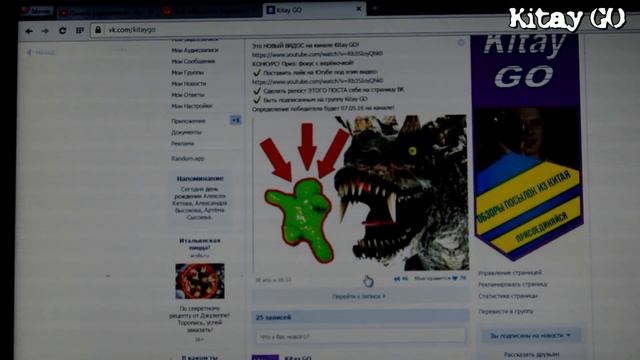Click the Перейти к записи button
Viewport: 640px width, 360px height.
pyautogui.click(x=359, y=296)
